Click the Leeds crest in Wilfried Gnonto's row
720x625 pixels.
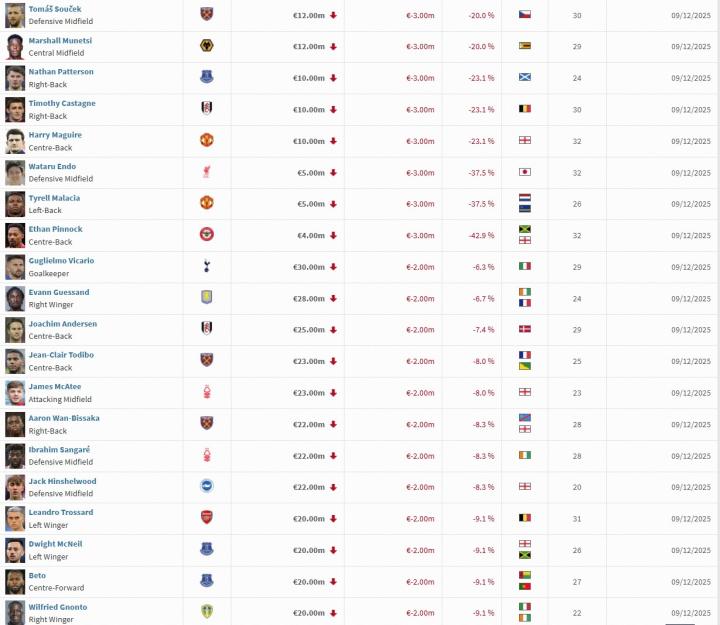pos(207,613)
